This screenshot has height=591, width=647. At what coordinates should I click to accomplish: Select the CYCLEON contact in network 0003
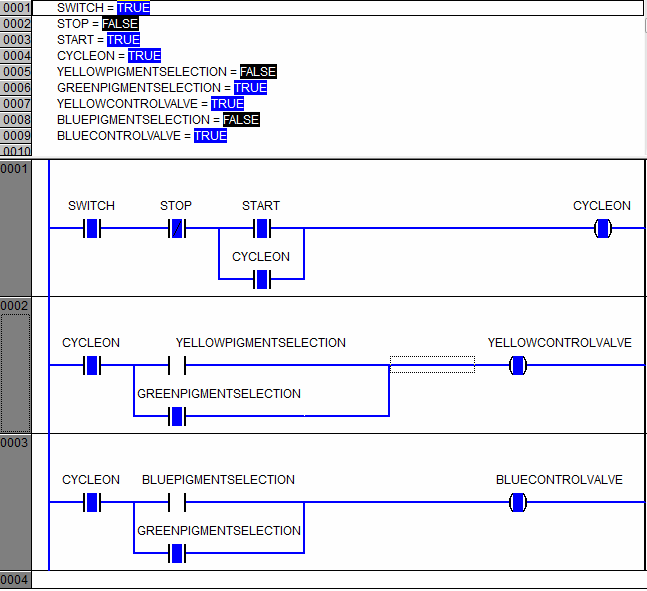tap(92, 502)
